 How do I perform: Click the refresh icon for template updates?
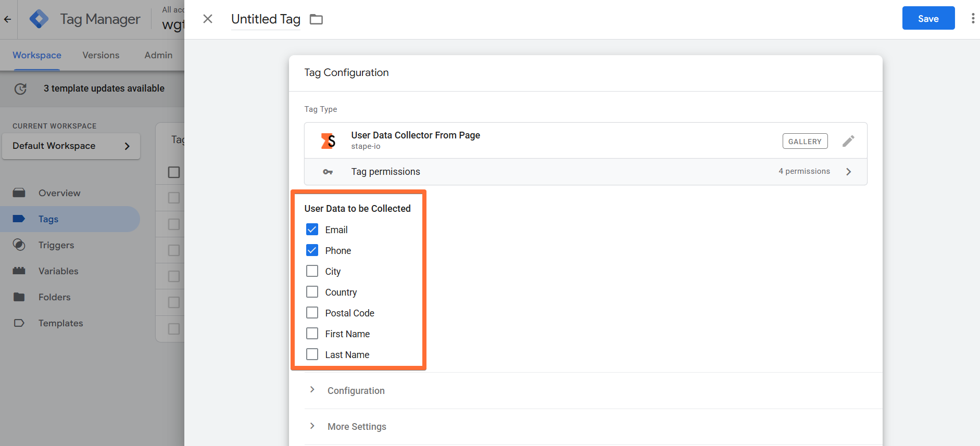tap(20, 89)
